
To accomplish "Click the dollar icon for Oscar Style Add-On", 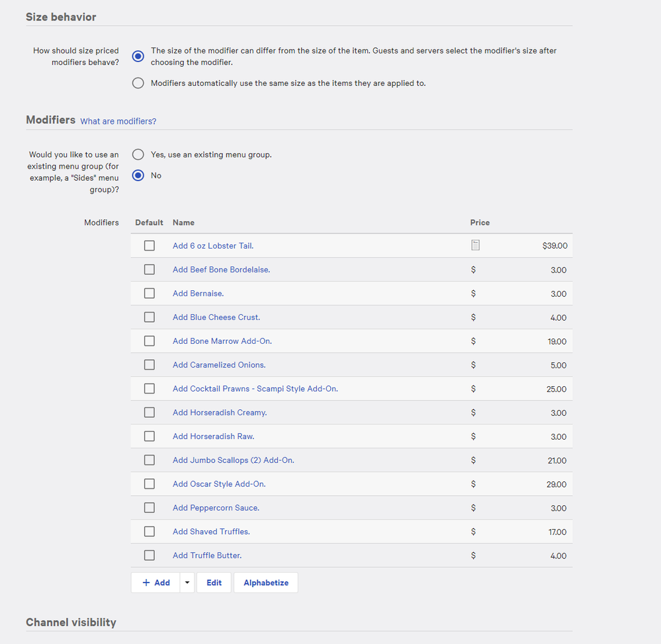I will coord(473,484).
